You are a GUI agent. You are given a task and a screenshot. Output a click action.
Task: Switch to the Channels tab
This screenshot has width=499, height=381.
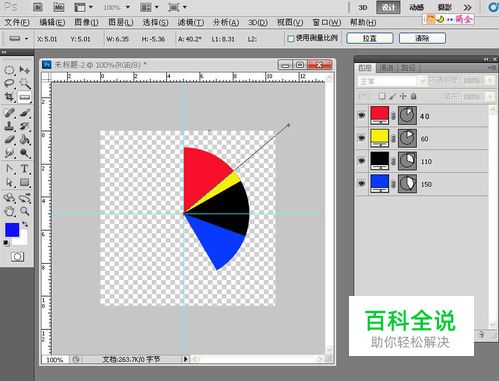tap(387, 68)
